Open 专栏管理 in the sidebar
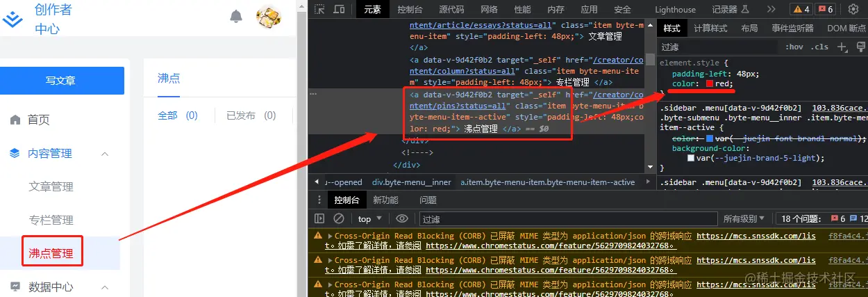868x297 pixels. [x=51, y=220]
